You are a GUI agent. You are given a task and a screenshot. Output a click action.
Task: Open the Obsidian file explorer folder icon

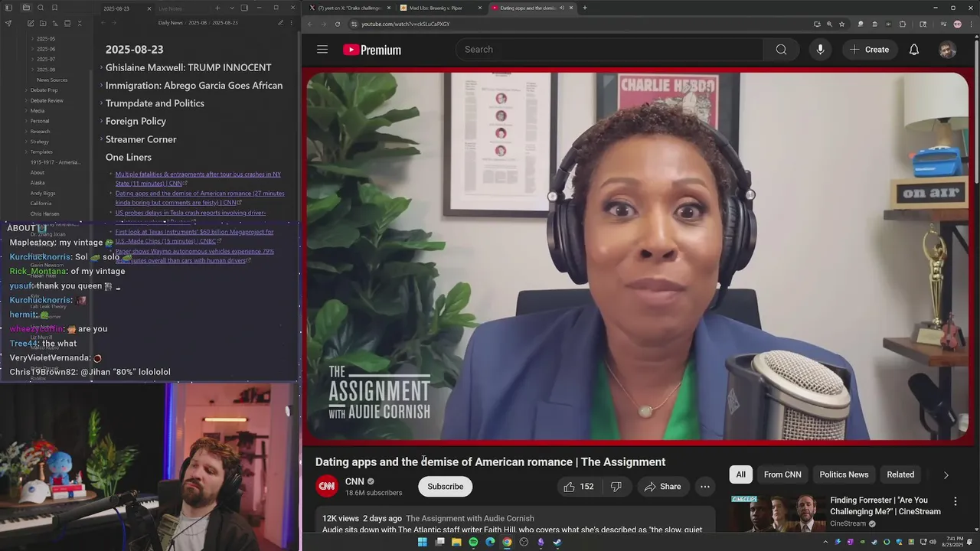[26, 8]
